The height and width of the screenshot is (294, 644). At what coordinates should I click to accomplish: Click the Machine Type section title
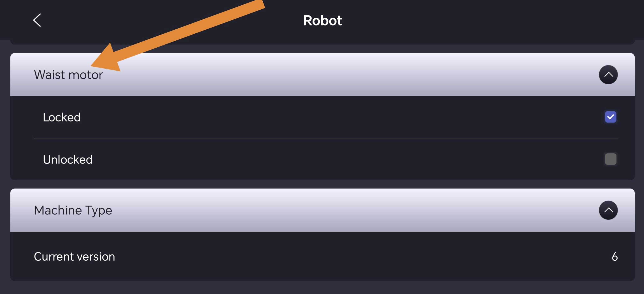73,210
